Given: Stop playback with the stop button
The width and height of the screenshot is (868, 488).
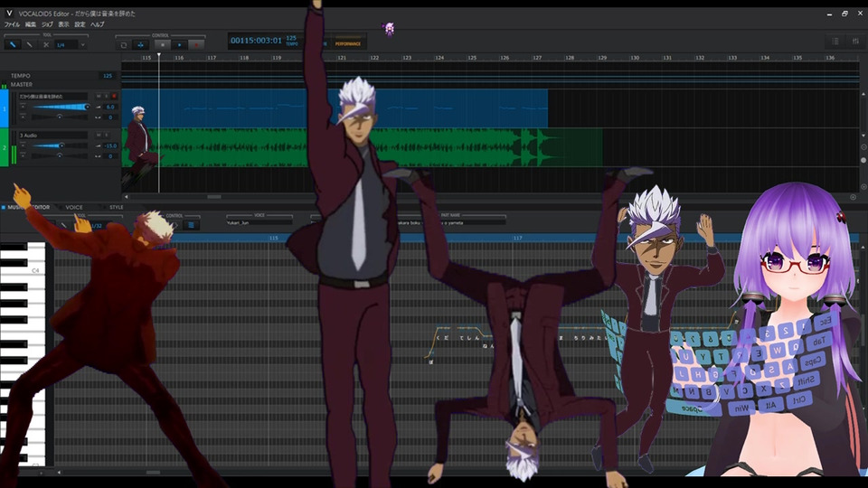Looking at the screenshot, I should 162,45.
